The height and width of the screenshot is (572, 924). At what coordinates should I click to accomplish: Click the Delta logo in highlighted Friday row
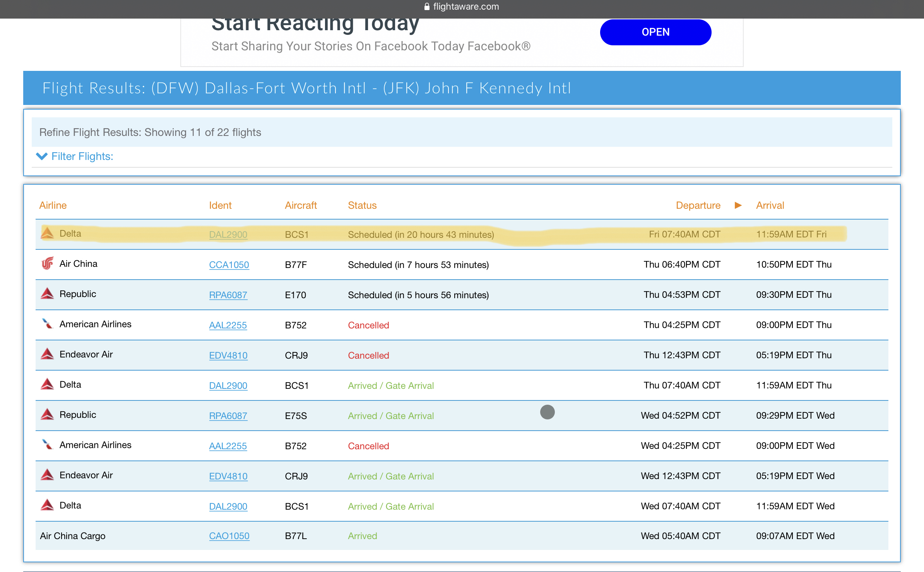coord(47,233)
